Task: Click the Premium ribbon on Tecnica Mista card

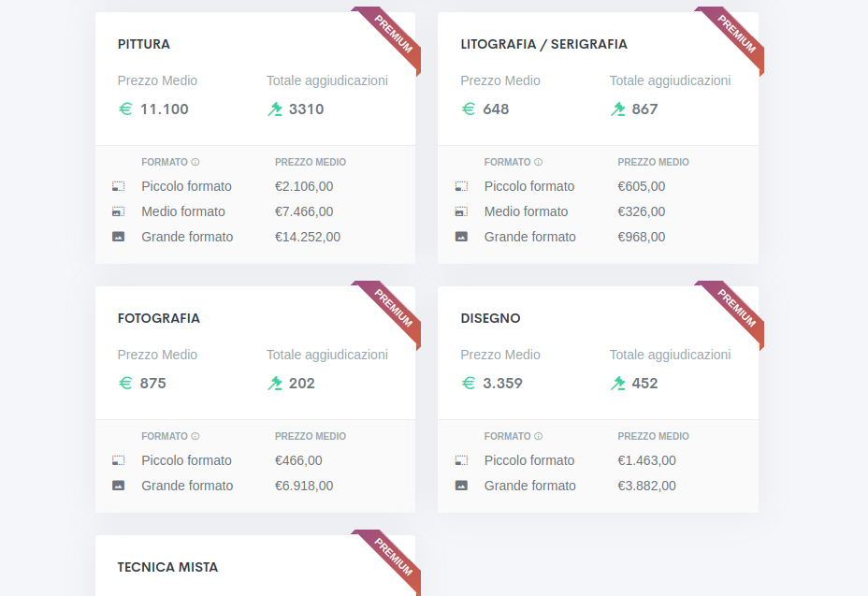Action: coord(392,560)
